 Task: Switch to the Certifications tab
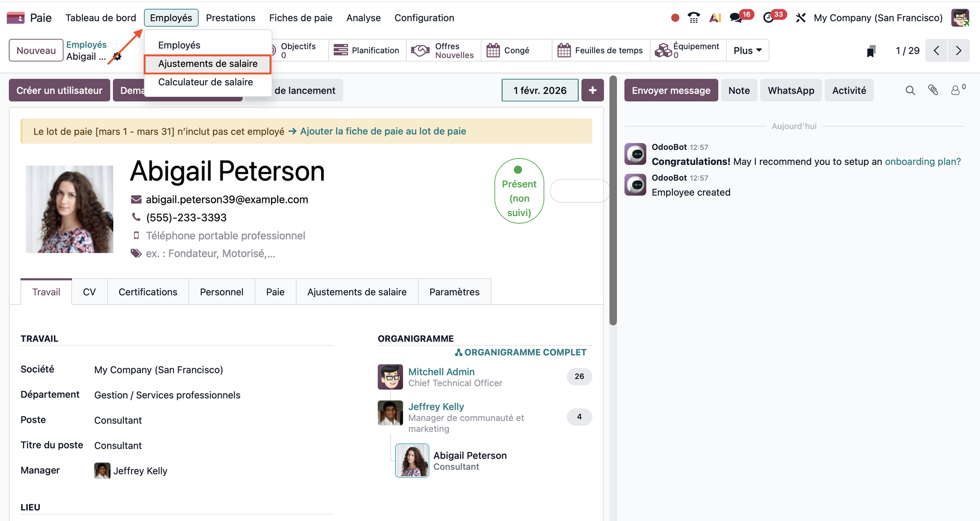click(x=148, y=292)
